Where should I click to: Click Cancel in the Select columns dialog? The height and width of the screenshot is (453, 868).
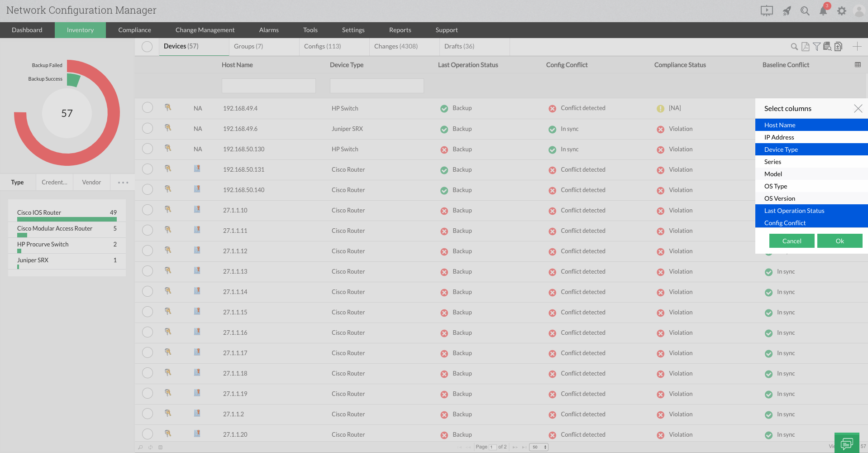tap(791, 241)
